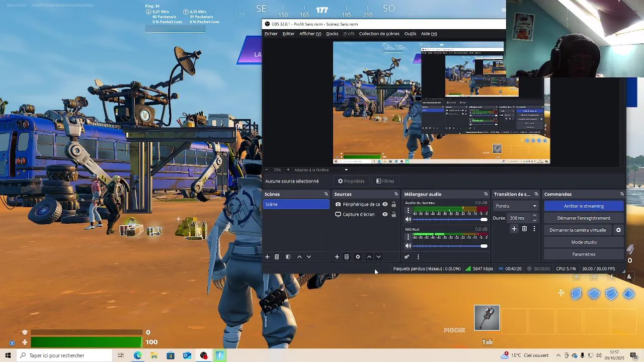Open Mic/Aux options three-dot menu
644x362 pixels.
click(x=408, y=237)
